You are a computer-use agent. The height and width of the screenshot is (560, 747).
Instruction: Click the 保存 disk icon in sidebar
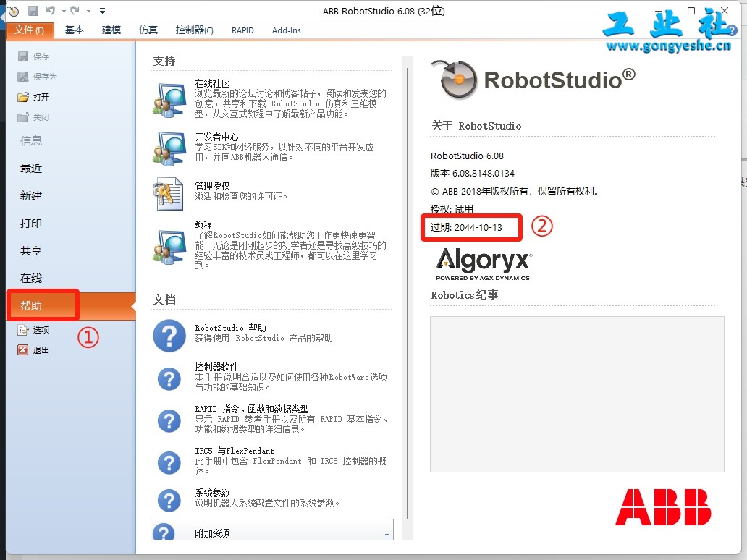tap(23, 56)
